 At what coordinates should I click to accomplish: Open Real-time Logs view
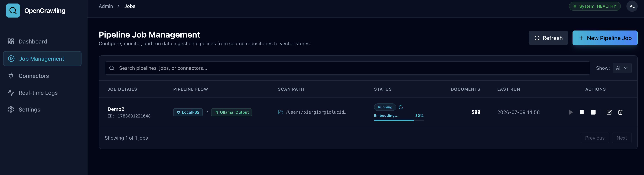(42, 93)
